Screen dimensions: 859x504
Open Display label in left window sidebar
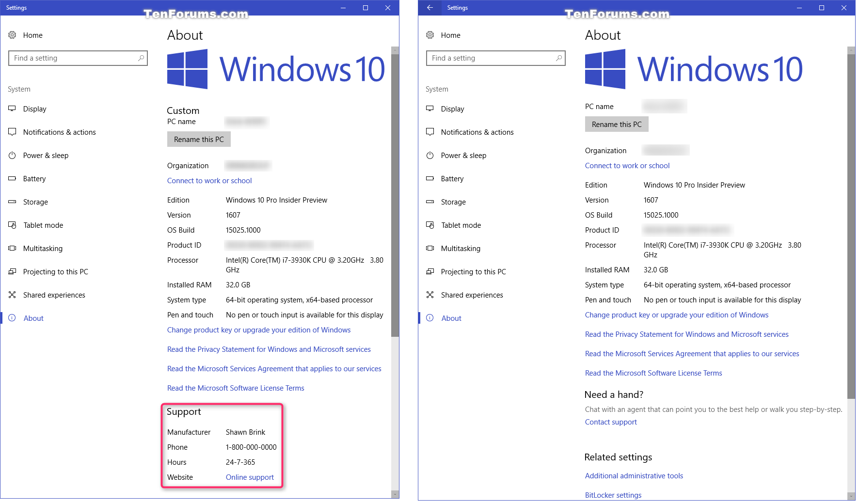click(x=35, y=109)
